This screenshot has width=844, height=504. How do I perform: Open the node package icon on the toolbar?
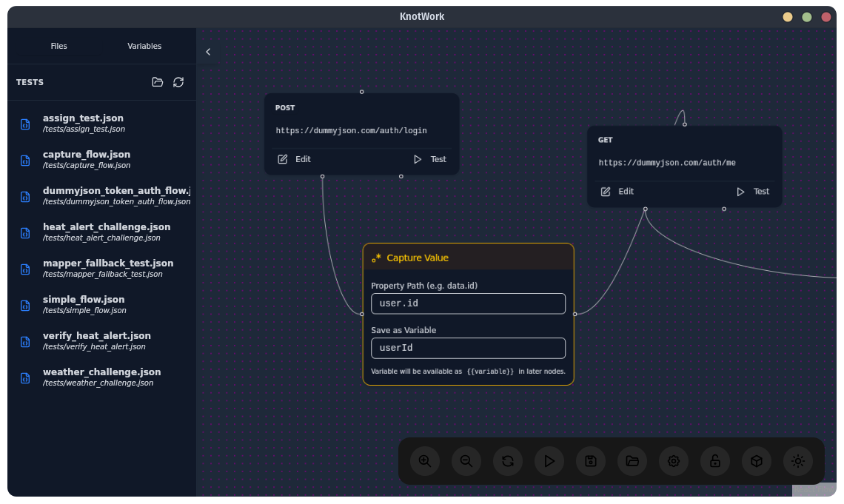756,460
